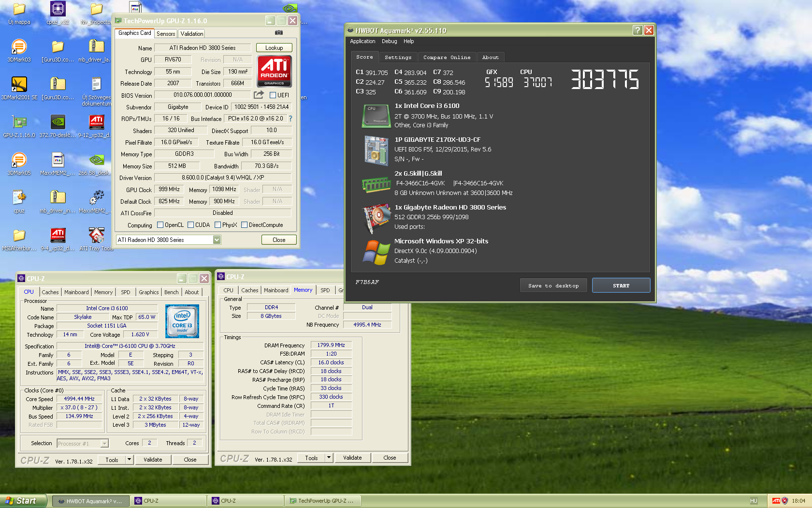Image resolution: width=812 pixels, height=508 pixels.
Task: Open the 372.70-desktop NVIDIA driver icon
Action: click(x=58, y=126)
